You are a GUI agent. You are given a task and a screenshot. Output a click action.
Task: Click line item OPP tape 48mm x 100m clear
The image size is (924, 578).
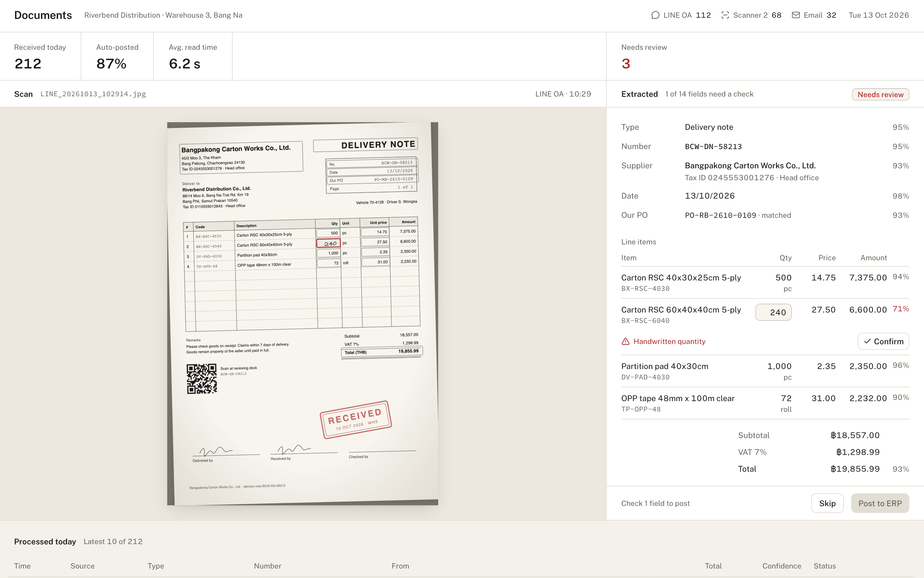coord(678,398)
